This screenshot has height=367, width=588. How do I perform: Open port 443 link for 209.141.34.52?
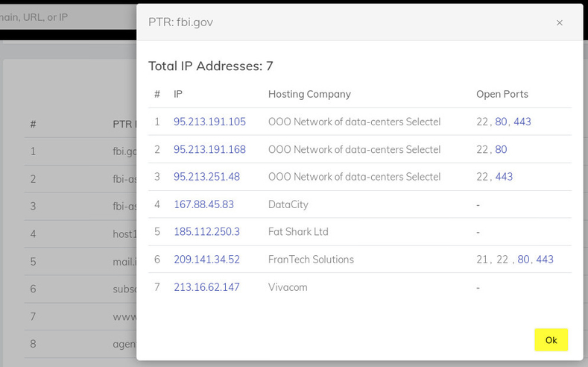tap(545, 260)
